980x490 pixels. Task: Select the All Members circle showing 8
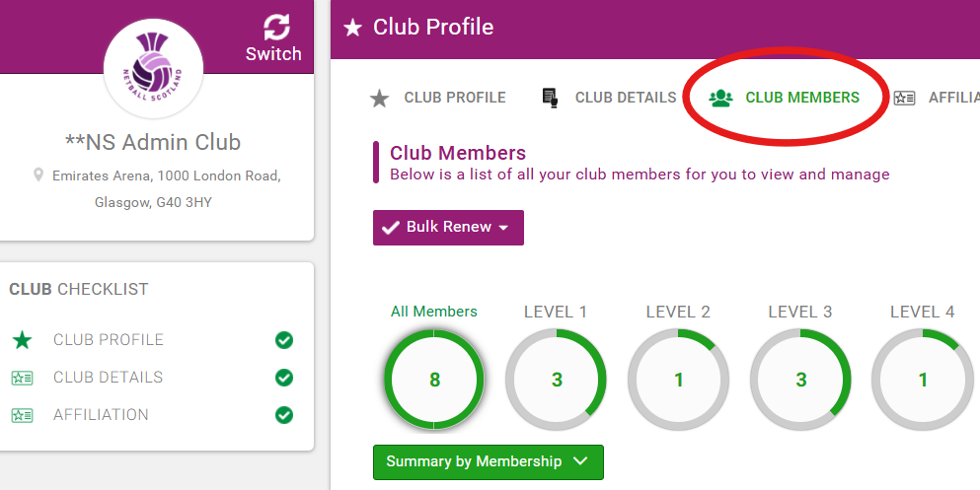pyautogui.click(x=434, y=380)
